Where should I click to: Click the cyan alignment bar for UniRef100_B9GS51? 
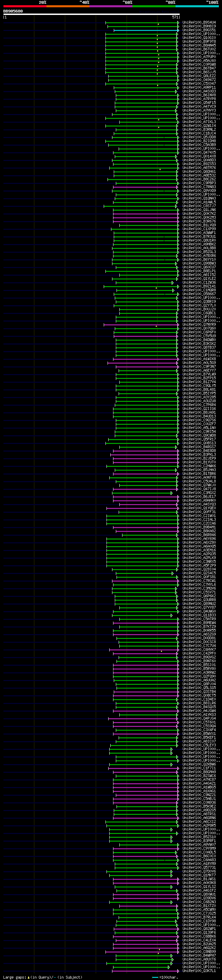146,30
